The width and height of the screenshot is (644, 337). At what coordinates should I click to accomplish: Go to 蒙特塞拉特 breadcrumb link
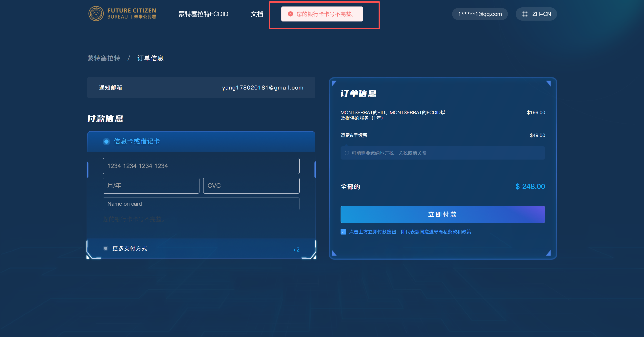(x=104, y=58)
